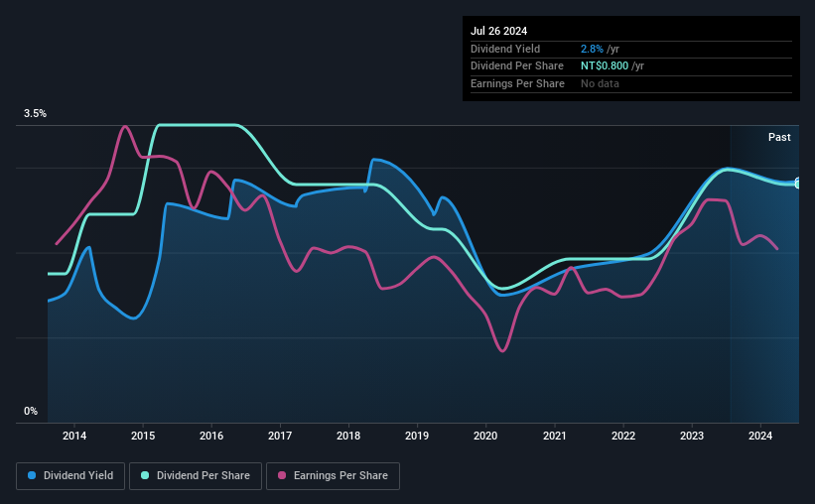815x504 pixels.
Task: Click the 2018 x-axis label
Action: 348,436
